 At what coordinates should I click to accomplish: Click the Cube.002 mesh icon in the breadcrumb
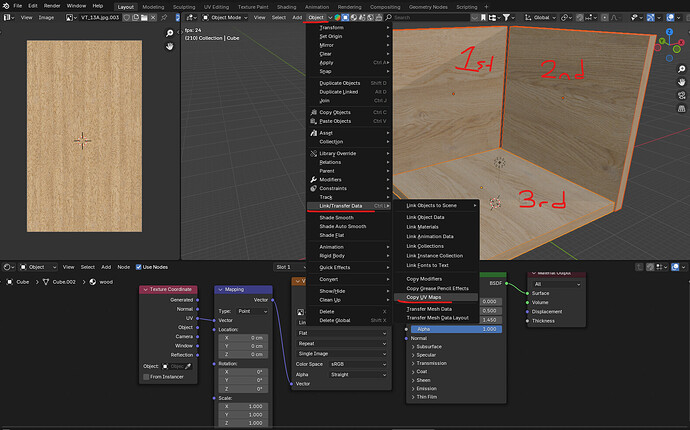(46, 282)
